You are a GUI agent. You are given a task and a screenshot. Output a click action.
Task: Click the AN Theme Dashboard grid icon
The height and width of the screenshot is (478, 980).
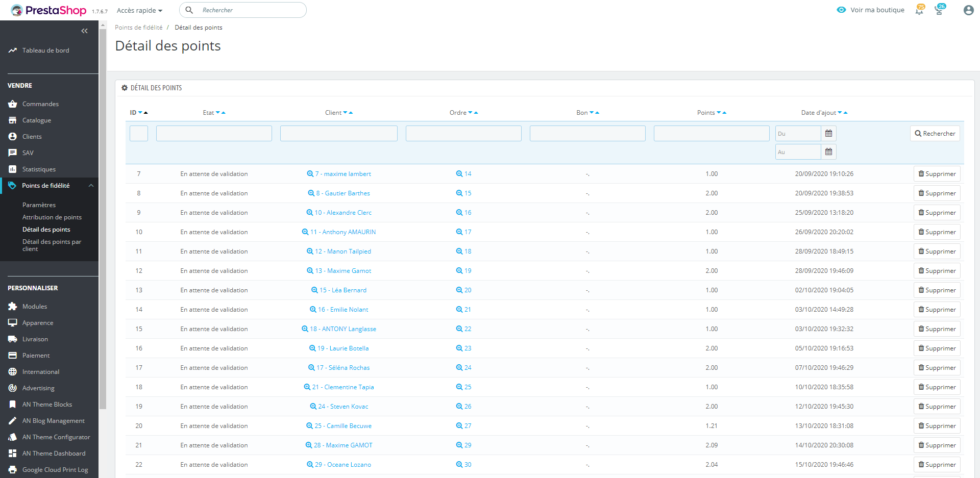coord(13,454)
